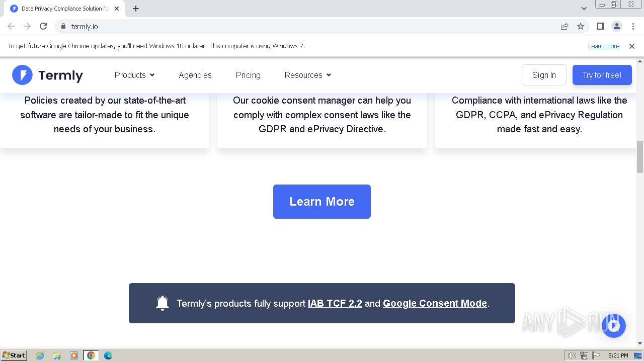Go back using browser back arrow
Viewport: 644px width, 362px height.
(11, 26)
